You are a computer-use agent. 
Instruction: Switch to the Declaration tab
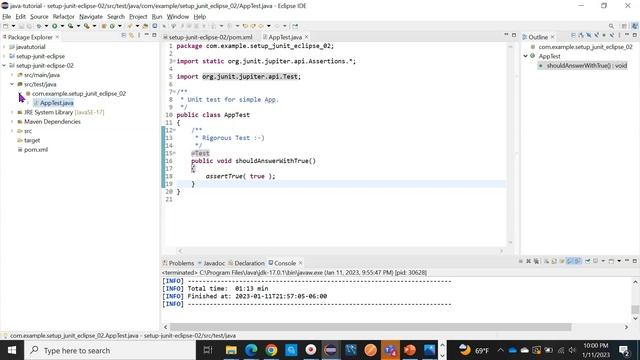pyautogui.click(x=247, y=263)
